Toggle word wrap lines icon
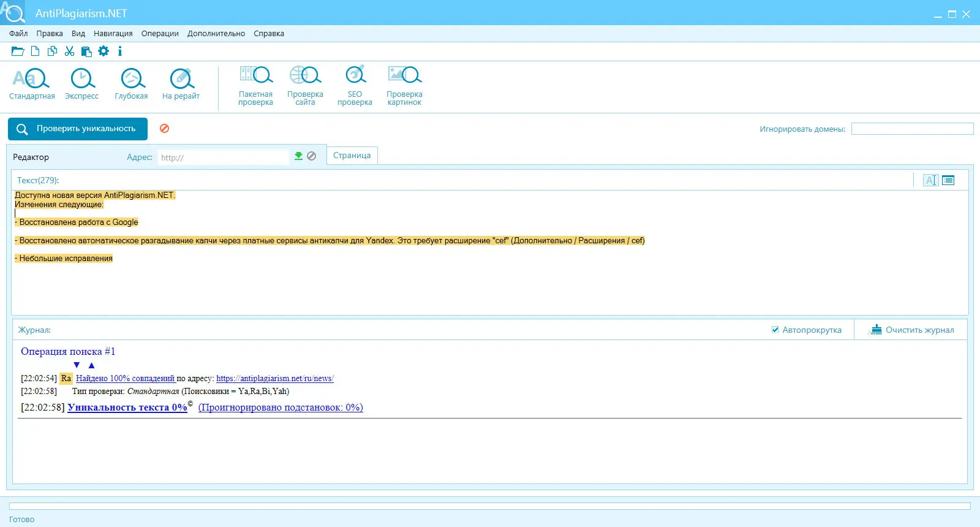This screenshot has width=980, height=527. [x=948, y=180]
